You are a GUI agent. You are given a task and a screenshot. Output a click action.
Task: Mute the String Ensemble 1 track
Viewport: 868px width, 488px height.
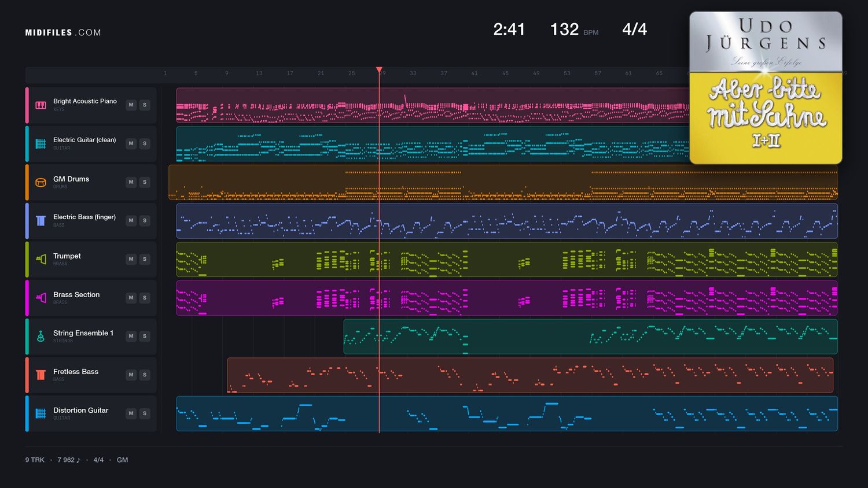[x=131, y=336]
